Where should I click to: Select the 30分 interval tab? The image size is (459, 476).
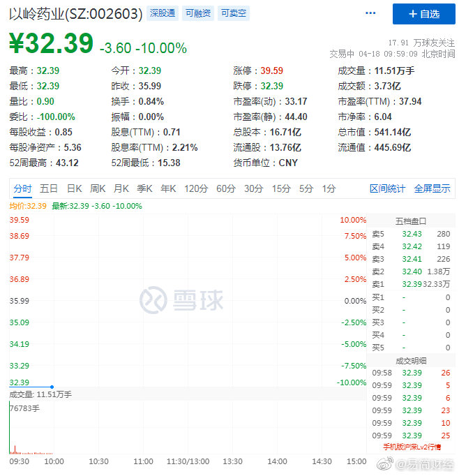coord(253,188)
